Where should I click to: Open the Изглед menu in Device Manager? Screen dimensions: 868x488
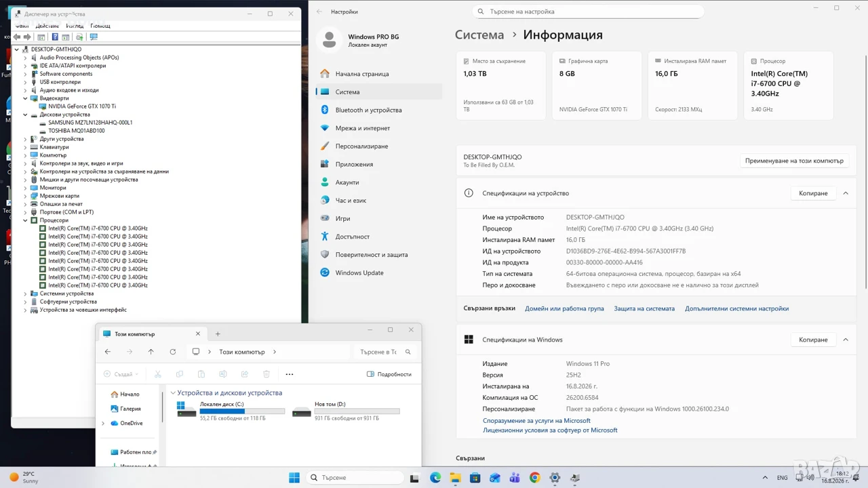coord(75,26)
